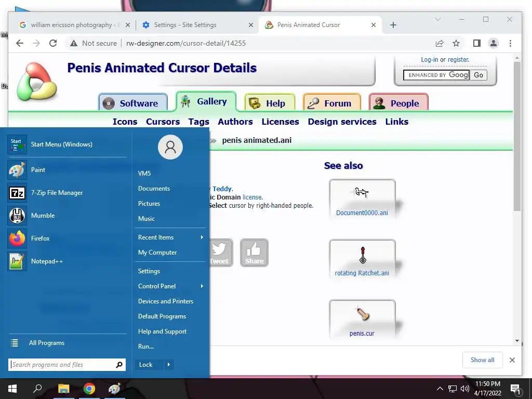Go back in Chrome
Viewport: 532px width, 399px height.
click(20, 43)
